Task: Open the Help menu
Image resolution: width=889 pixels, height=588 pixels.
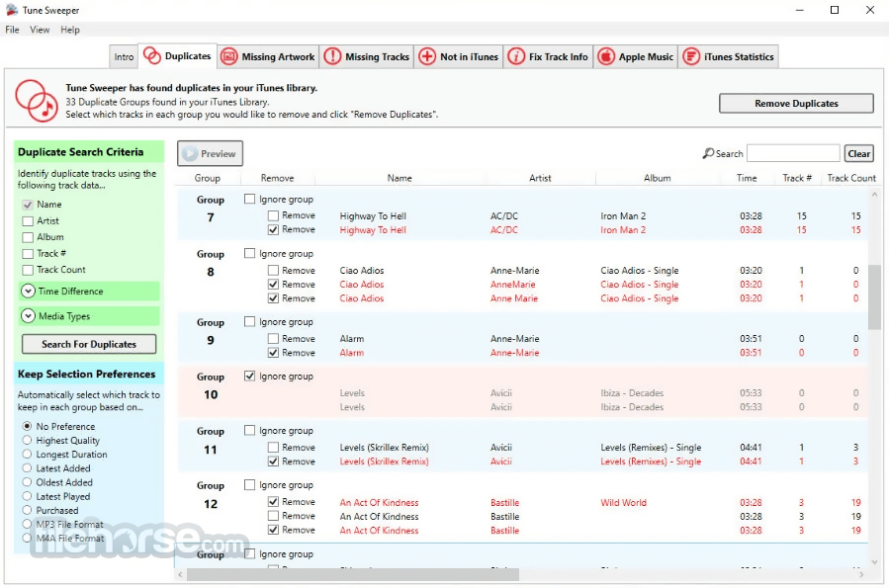Action: [70, 30]
